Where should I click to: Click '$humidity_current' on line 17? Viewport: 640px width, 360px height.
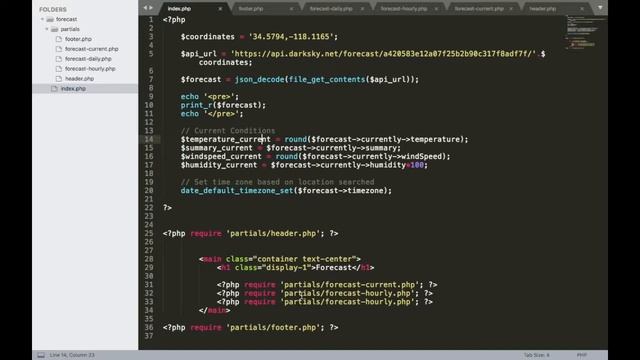pos(219,165)
